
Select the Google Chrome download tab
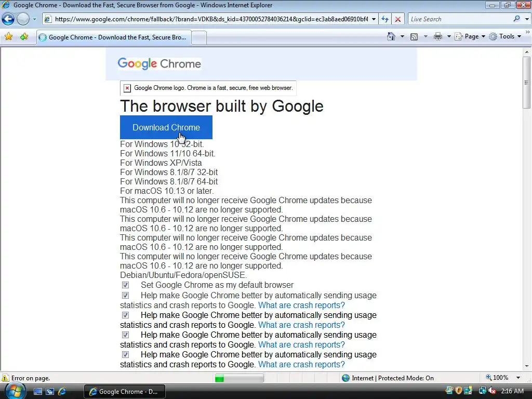tap(114, 37)
